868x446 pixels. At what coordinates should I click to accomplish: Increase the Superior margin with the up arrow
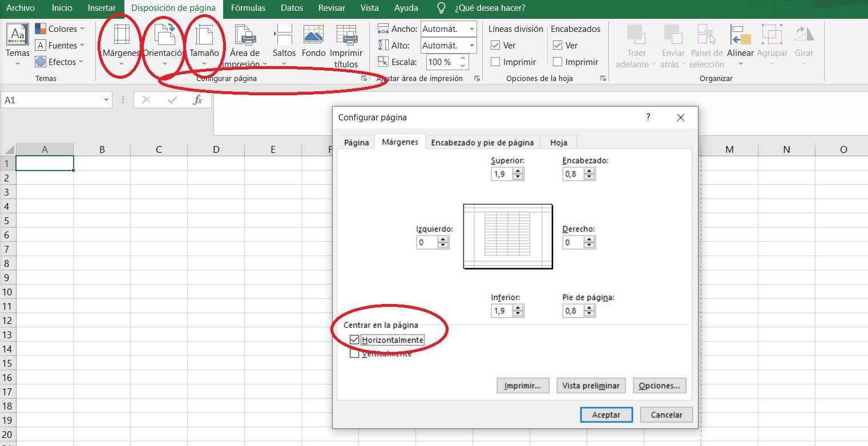click(x=518, y=172)
